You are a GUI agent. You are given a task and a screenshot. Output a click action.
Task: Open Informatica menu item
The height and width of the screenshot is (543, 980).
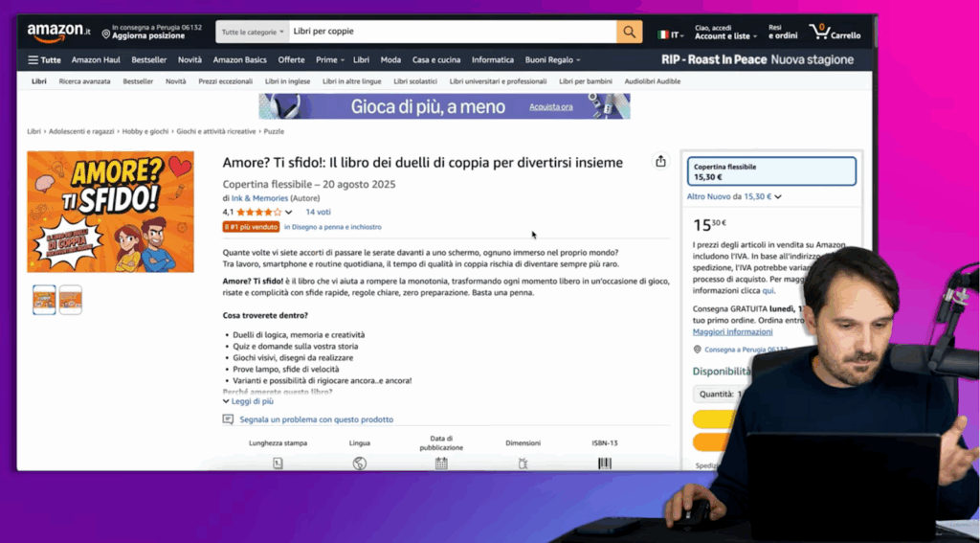(493, 60)
